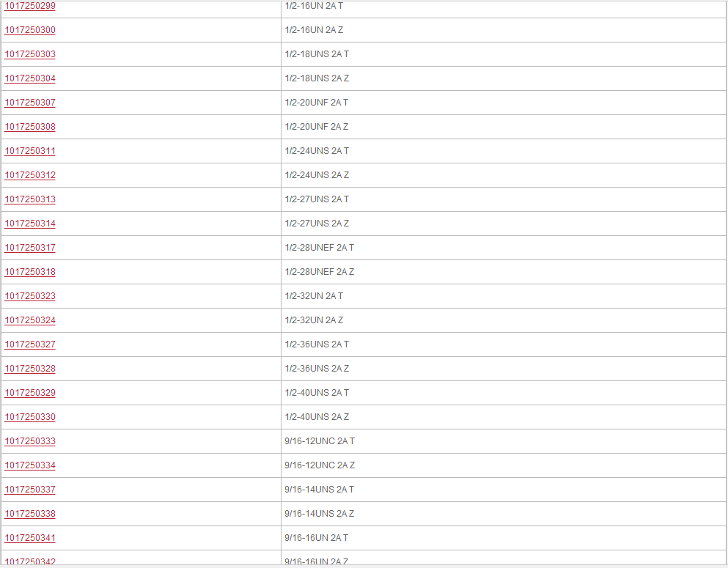
Task: Click link 1017250311
Action: pos(30,151)
